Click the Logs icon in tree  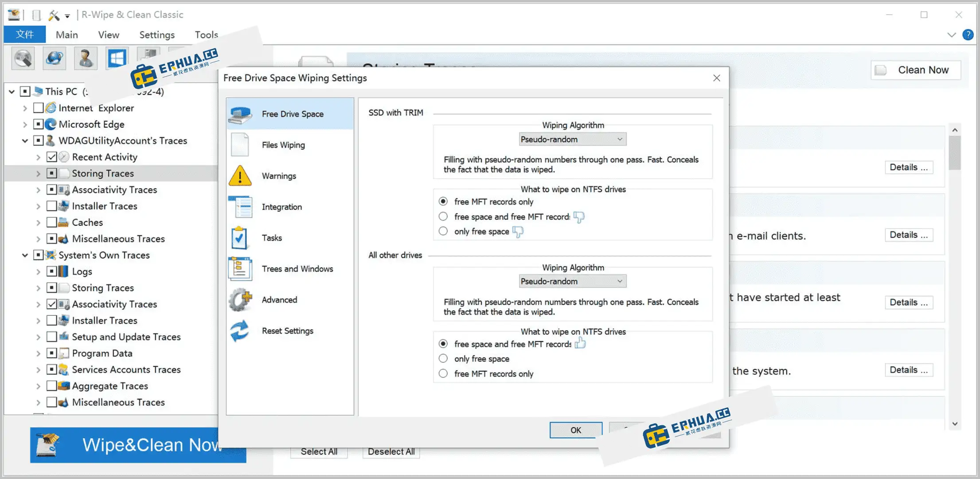[x=64, y=271]
